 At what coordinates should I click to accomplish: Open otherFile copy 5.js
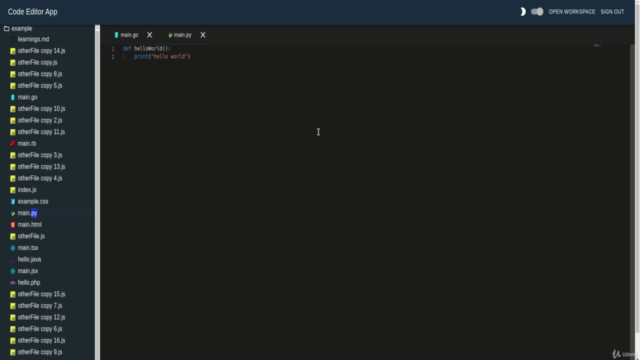pos(40,86)
